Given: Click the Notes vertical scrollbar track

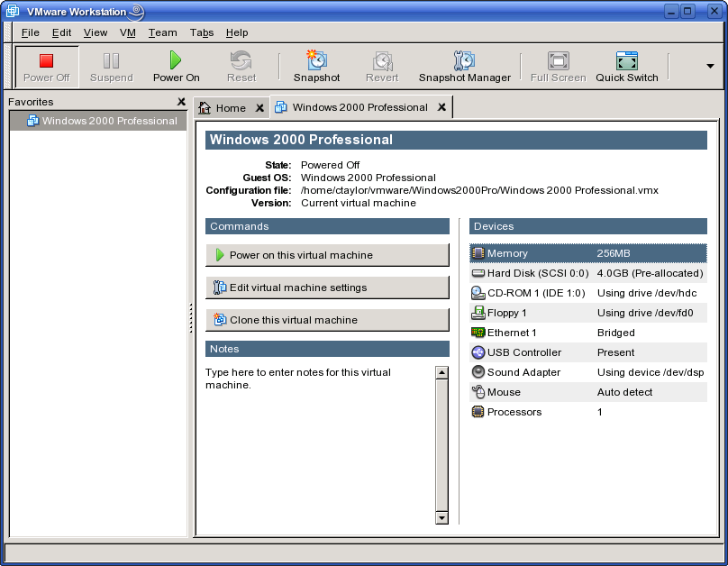Looking at the screenshot, I should [x=441, y=445].
